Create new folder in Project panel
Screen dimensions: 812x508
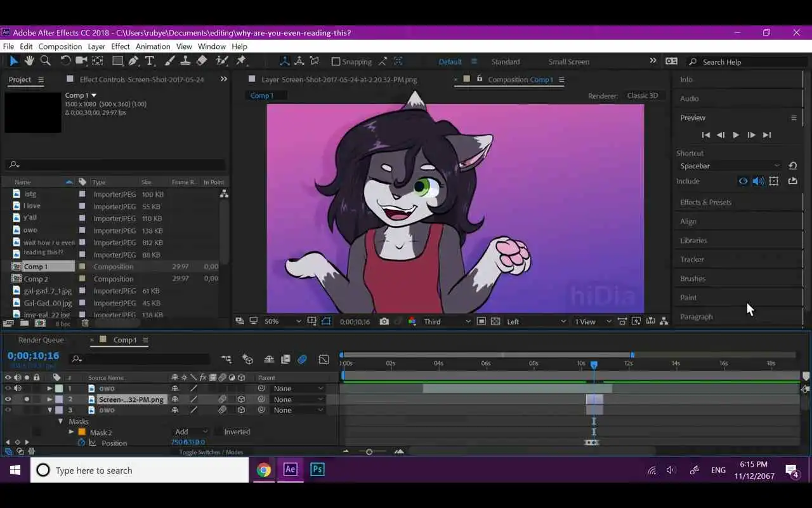click(x=24, y=323)
